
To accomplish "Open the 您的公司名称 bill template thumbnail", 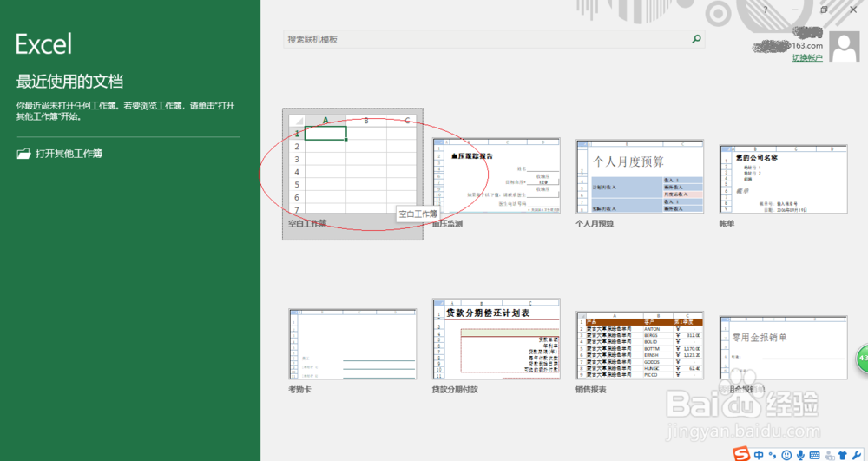I will pos(783,179).
